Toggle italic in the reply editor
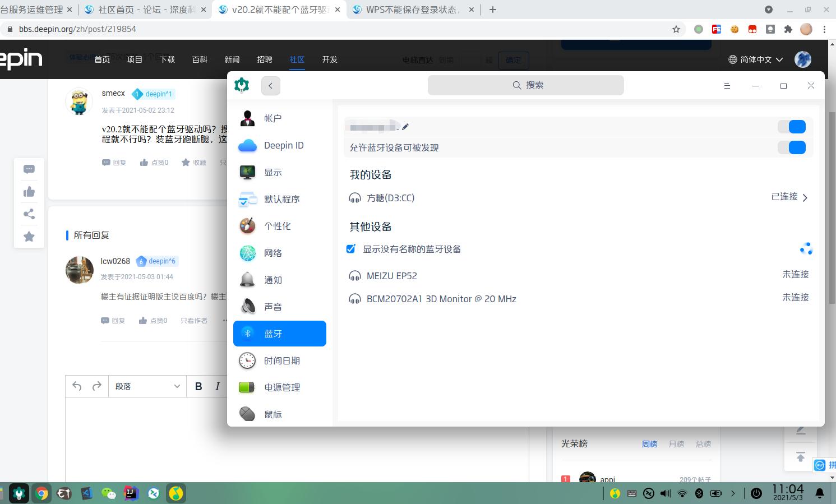 218,386
